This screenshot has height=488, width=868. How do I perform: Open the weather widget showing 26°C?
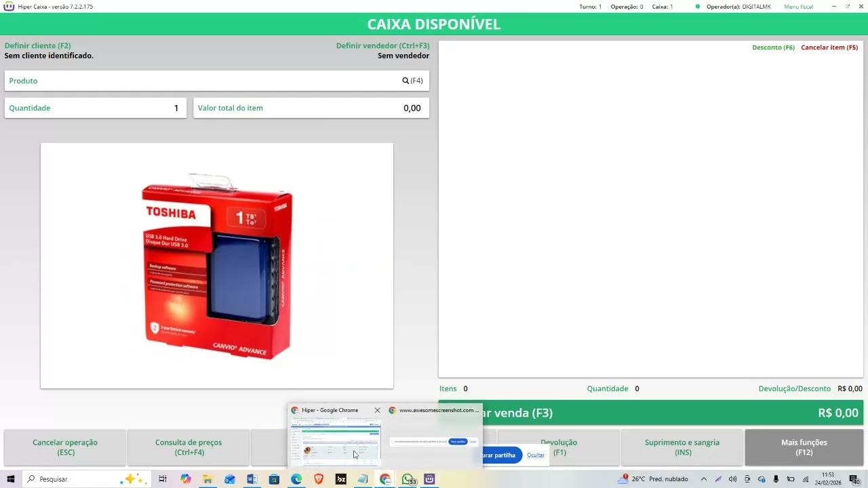653,479
